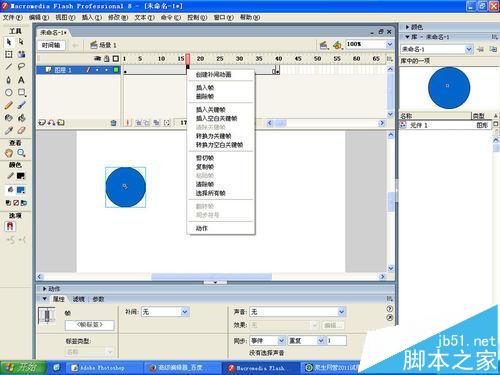Screen dimensions: 500x375
Task: Click the frame label input field
Action: [89, 325]
